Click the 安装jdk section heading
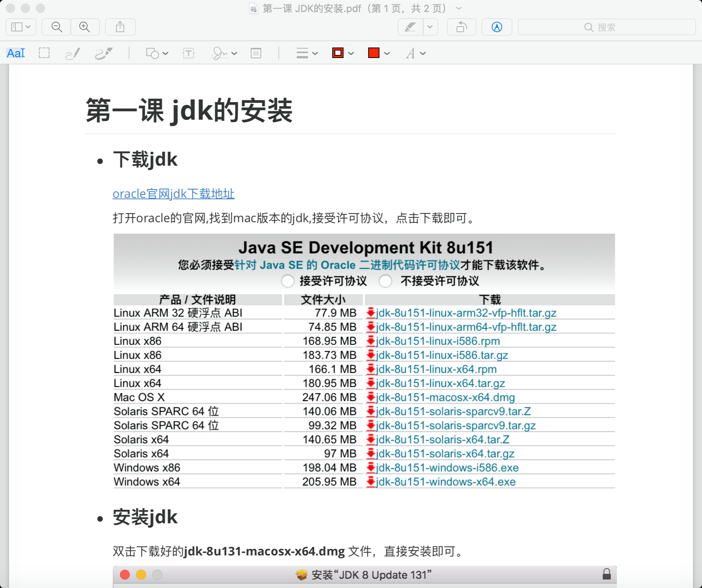 tap(145, 517)
